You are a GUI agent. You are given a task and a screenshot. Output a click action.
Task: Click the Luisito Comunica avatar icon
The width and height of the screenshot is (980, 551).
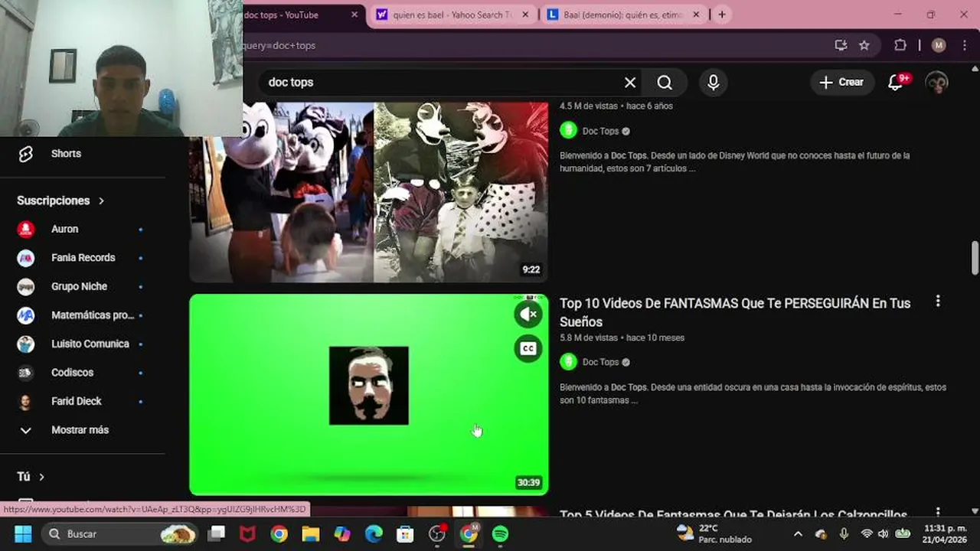[x=26, y=344]
